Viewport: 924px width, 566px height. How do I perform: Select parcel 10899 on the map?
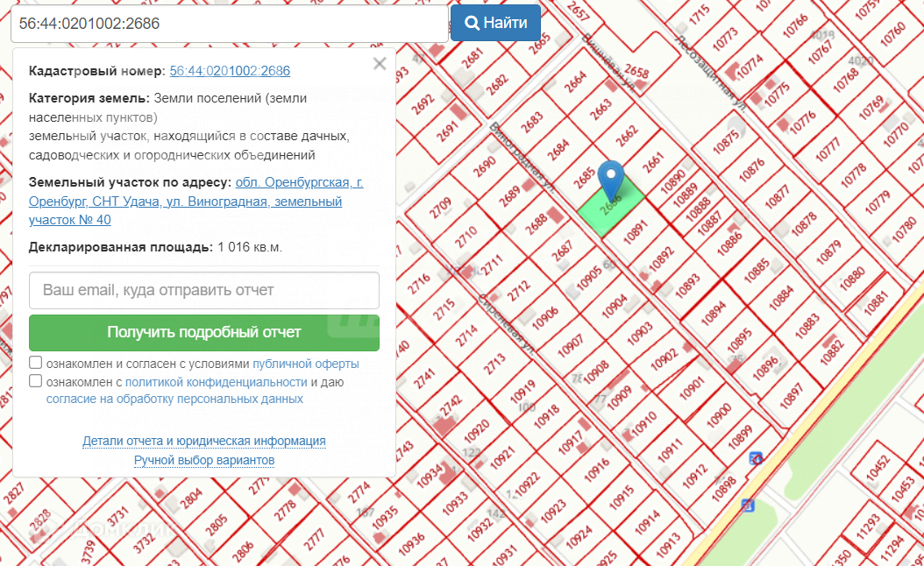pyautogui.click(x=740, y=436)
